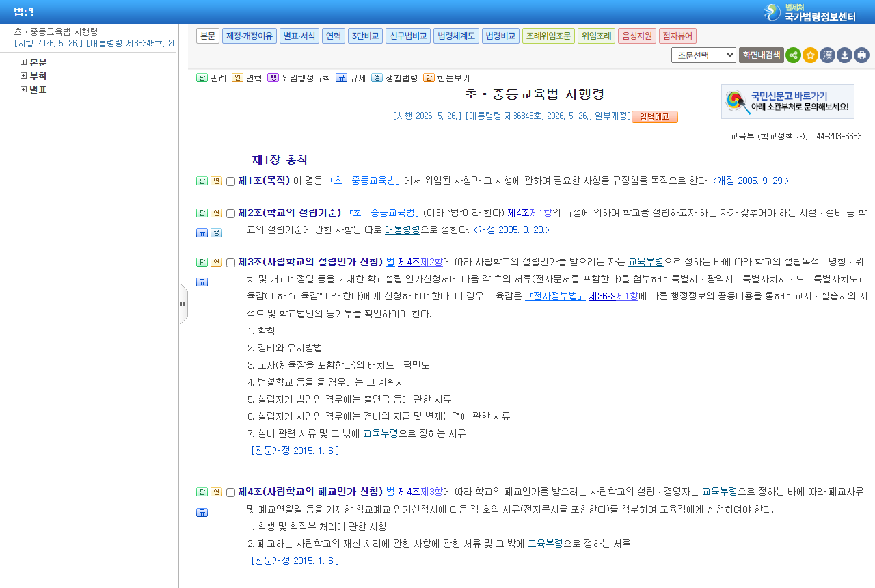Select the 연혁 tab in the toolbar
The width and height of the screenshot is (875, 588).
pos(334,36)
